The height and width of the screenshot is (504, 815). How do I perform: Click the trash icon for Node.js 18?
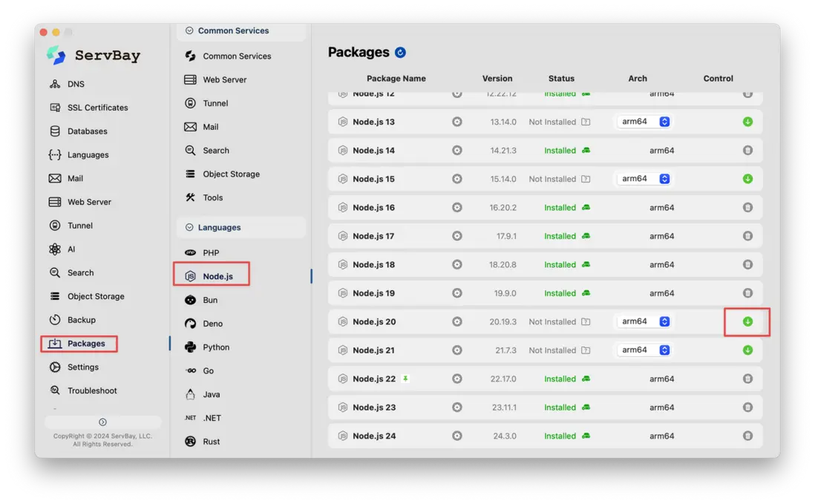747,265
